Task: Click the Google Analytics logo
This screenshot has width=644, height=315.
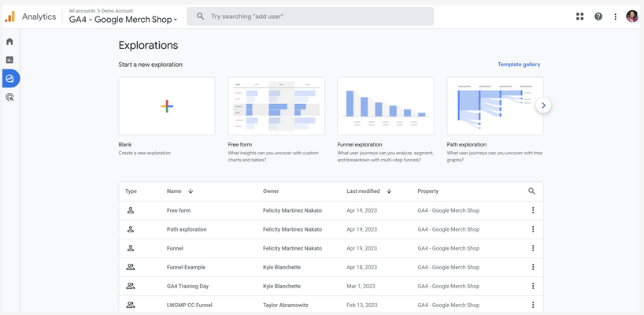Action: click(10, 17)
